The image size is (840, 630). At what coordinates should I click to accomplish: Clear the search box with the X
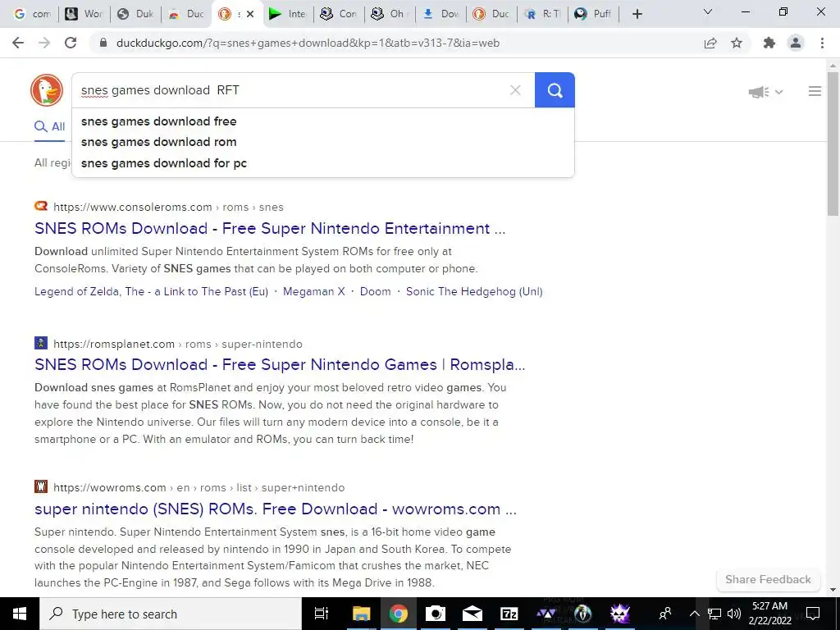[515, 90]
